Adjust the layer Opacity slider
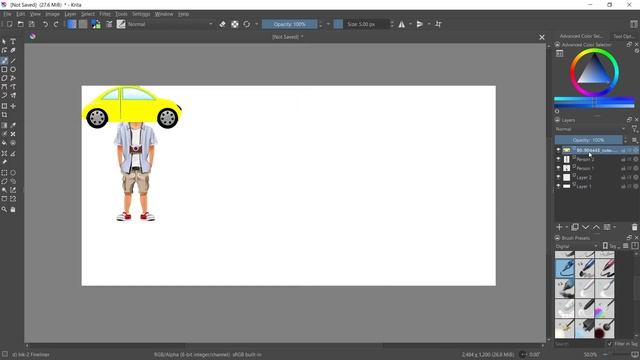This screenshot has width=640, height=360. tap(588, 140)
